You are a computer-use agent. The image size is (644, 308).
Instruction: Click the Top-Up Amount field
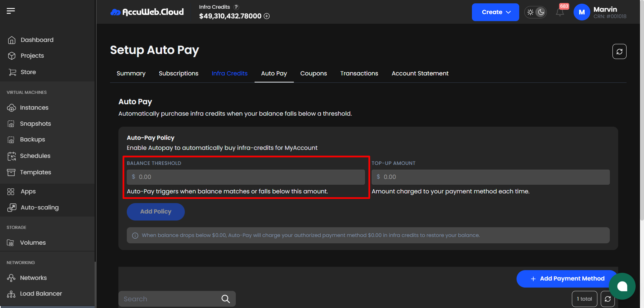(491, 177)
